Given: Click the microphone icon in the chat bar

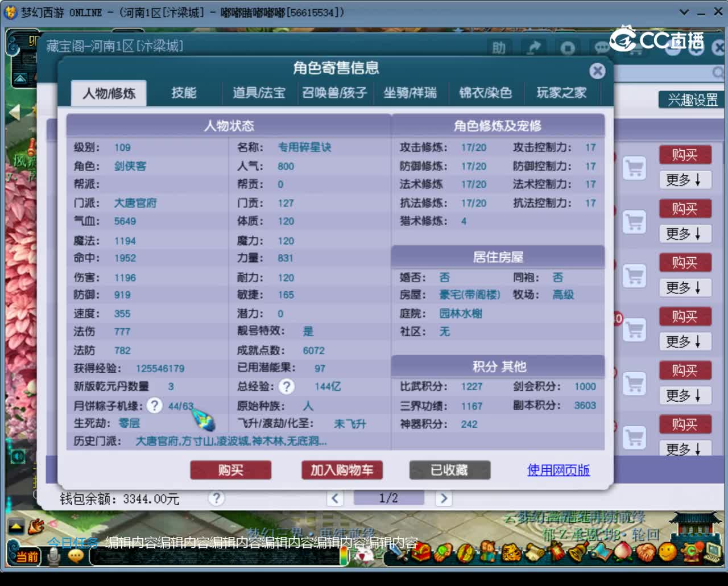Looking at the screenshot, I should point(54,556).
